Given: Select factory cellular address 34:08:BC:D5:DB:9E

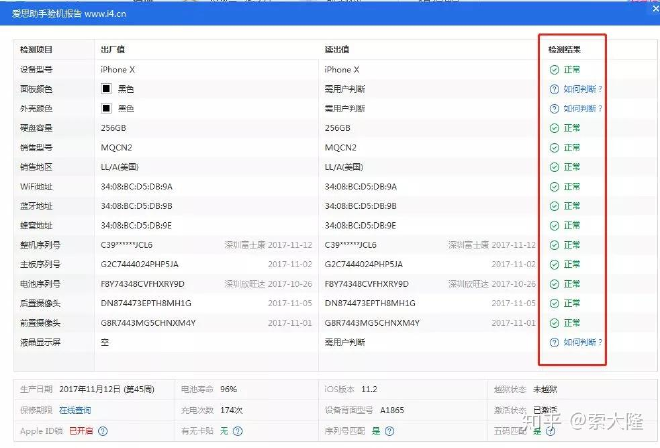Looking at the screenshot, I should [x=136, y=226].
